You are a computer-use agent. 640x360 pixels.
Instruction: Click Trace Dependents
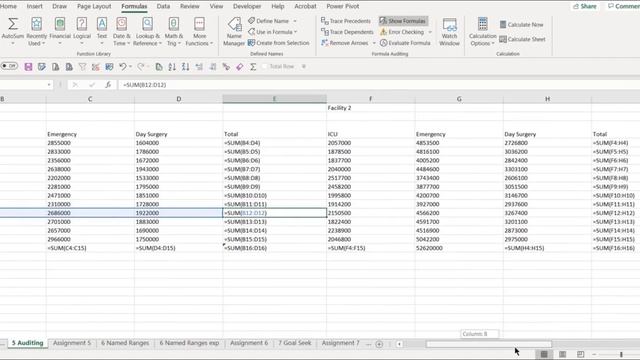[x=347, y=32]
